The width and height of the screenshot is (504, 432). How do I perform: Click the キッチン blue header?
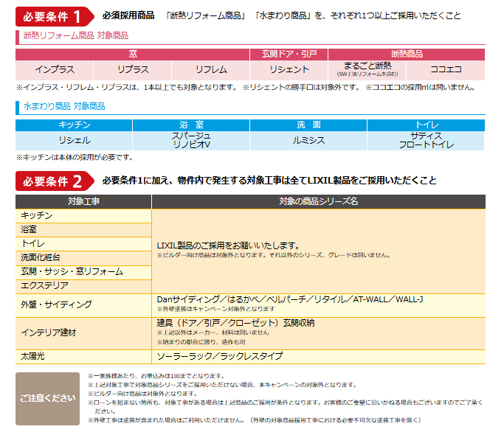[x=74, y=125]
